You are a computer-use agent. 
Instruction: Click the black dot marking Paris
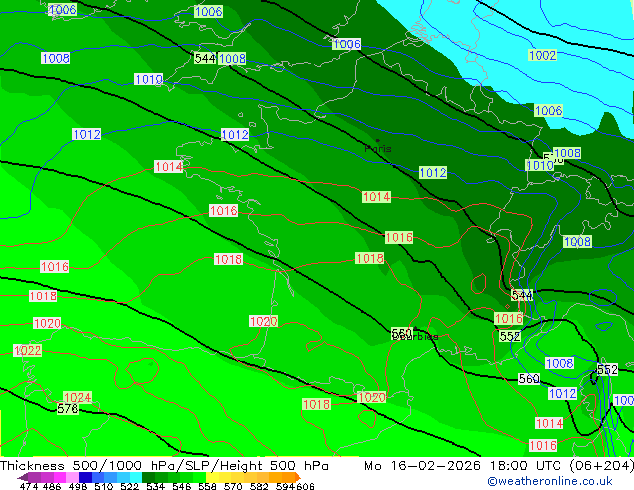point(378,141)
